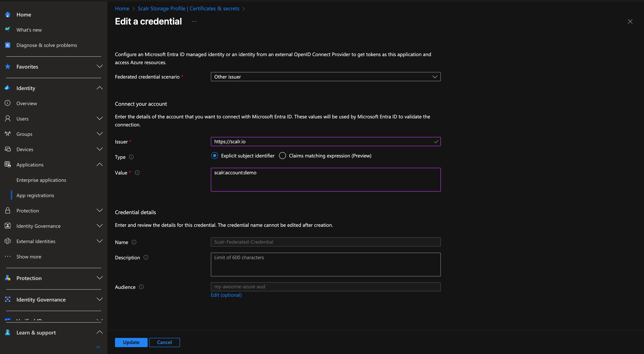Collapse the Applications section
Viewport: 644px width, 354px height.
(x=99, y=164)
